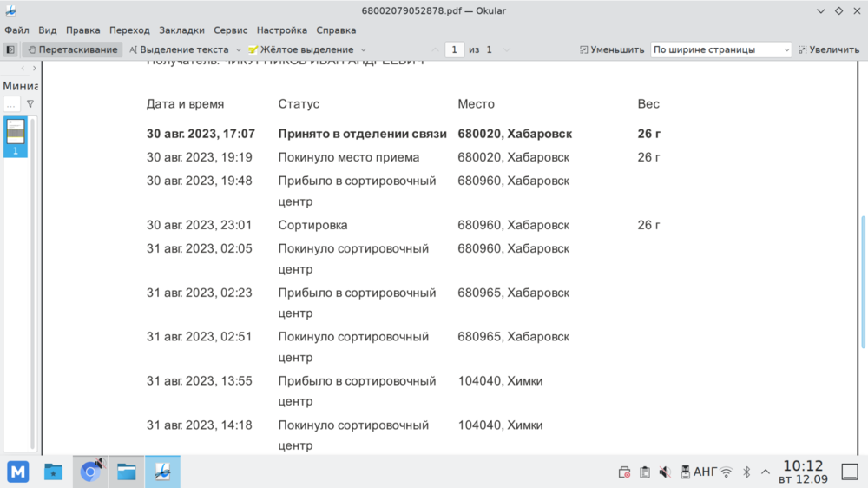
Task: Expand the Жёлтое выделение options arrow
Action: (x=364, y=50)
